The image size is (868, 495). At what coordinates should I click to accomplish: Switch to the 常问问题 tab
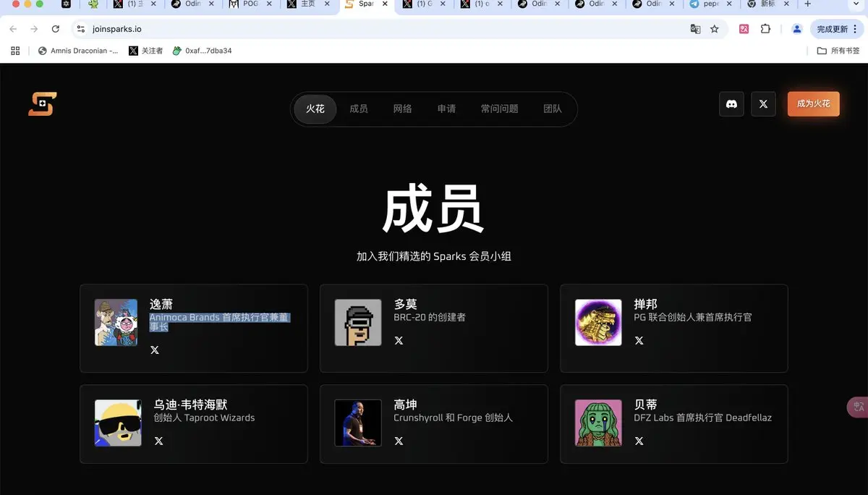tap(499, 109)
